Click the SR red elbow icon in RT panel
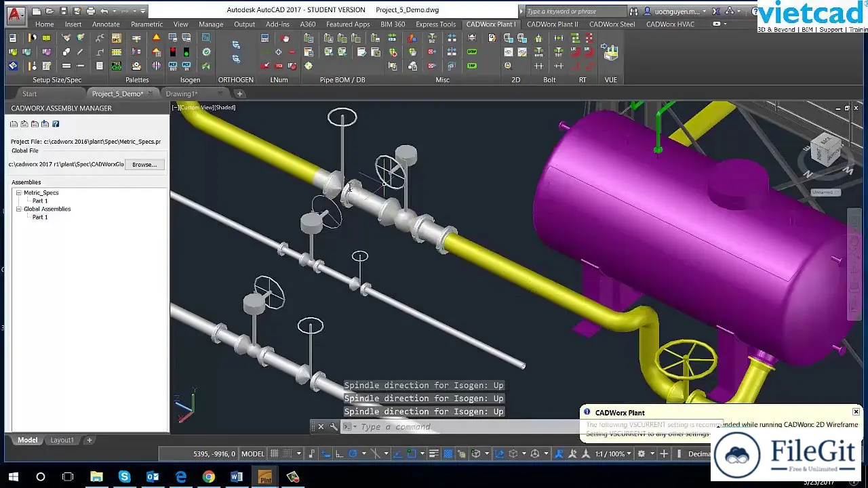This screenshot has height=488, width=868. (589, 52)
